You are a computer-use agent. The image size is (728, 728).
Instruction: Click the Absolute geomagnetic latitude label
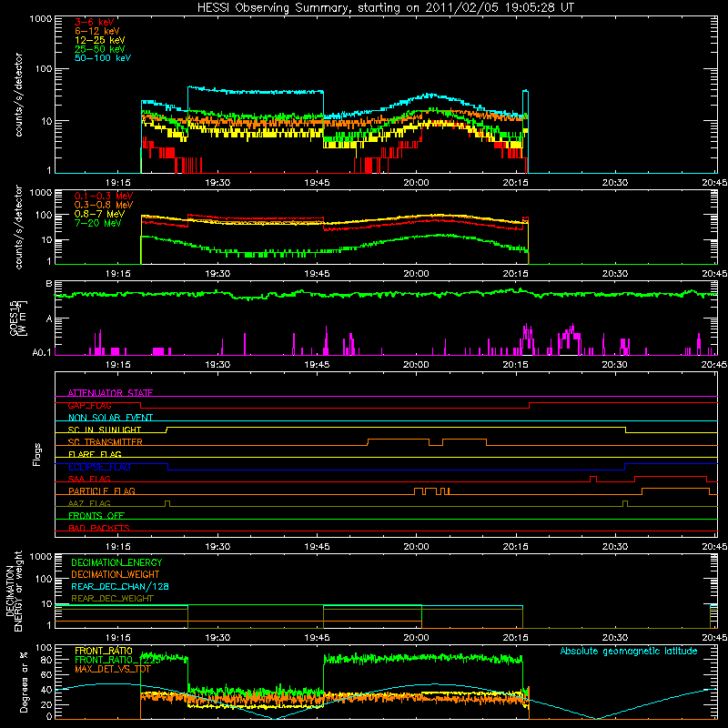click(629, 652)
